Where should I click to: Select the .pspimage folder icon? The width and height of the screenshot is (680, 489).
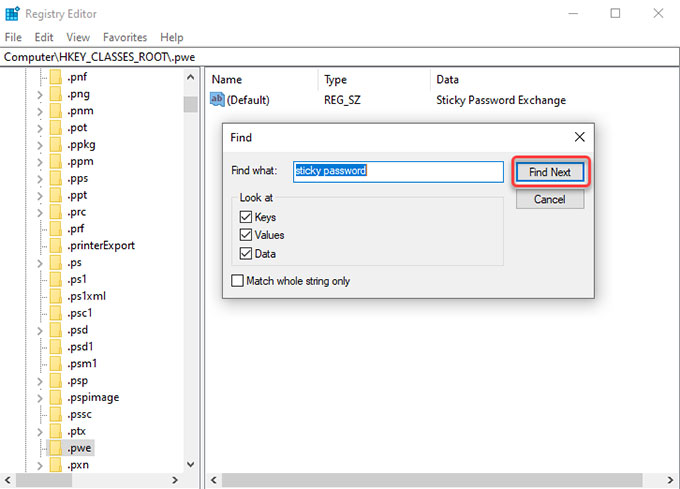56,398
